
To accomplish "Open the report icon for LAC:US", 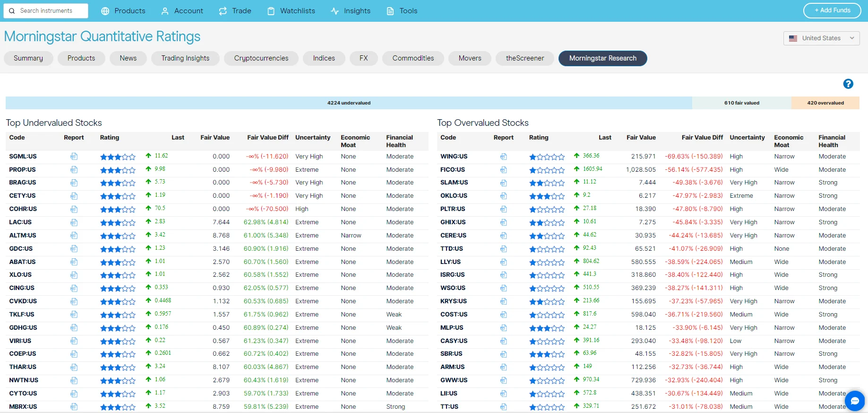I will pos(74,222).
